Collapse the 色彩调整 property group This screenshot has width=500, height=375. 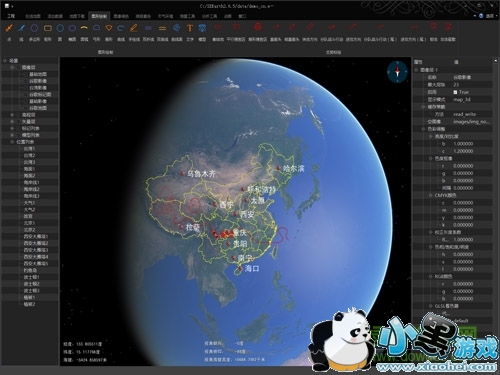(424, 129)
